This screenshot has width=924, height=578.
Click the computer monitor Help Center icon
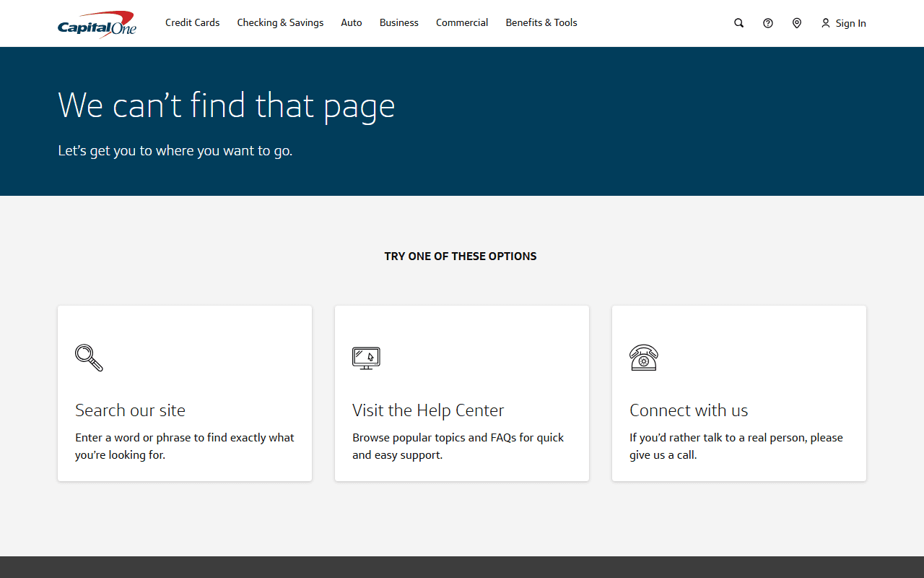366,358
